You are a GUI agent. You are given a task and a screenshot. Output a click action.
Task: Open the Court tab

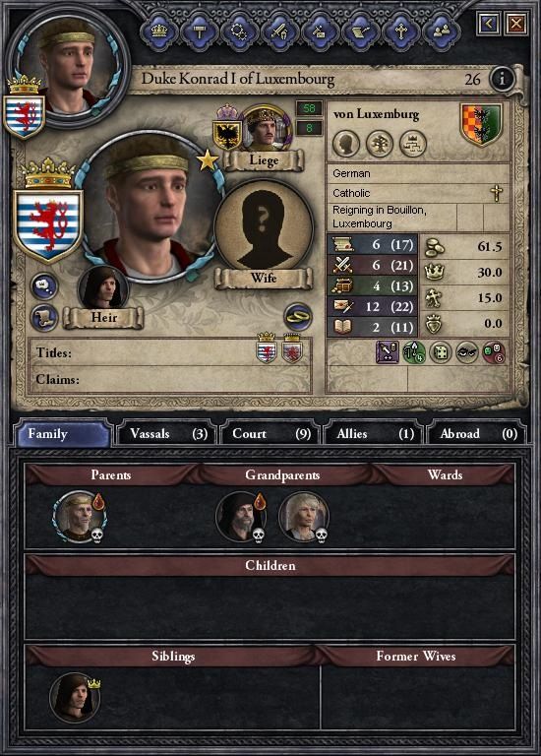(x=270, y=433)
